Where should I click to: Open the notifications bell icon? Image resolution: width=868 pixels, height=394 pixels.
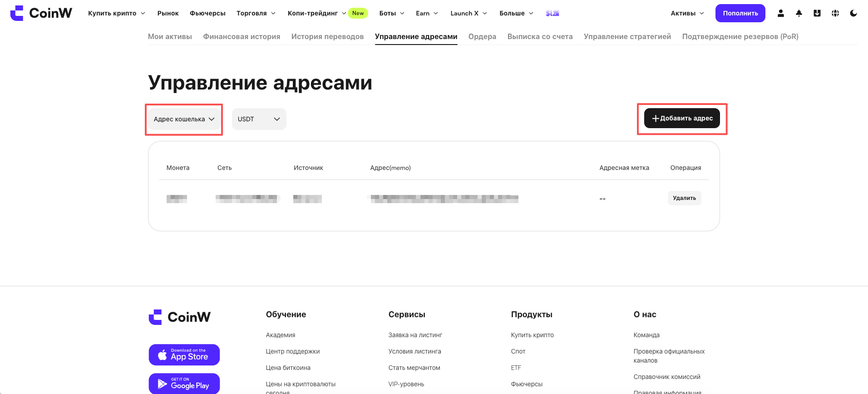pyautogui.click(x=799, y=13)
